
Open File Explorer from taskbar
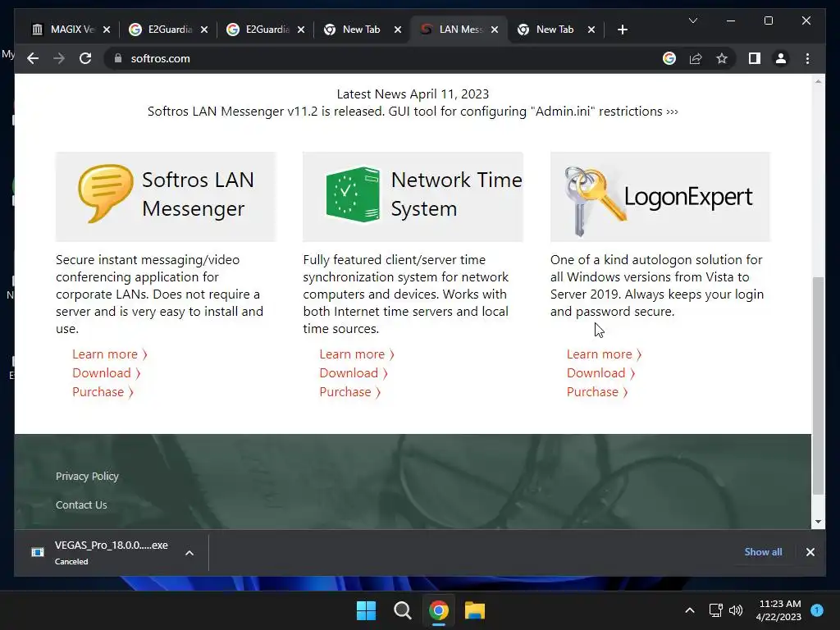(475, 610)
